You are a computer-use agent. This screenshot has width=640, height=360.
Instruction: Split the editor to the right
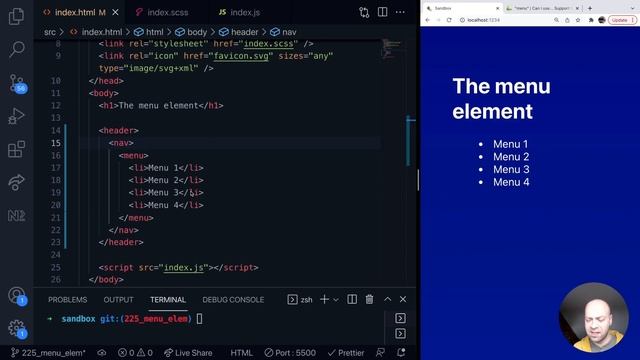coord(382,12)
